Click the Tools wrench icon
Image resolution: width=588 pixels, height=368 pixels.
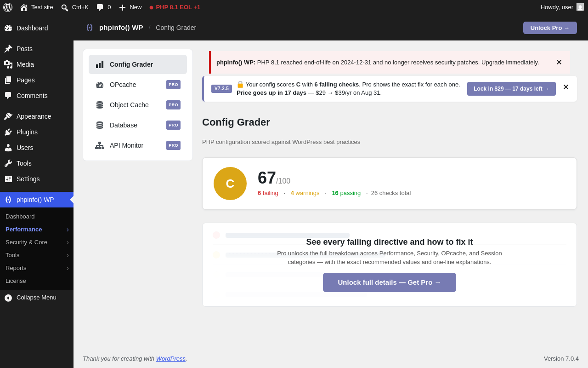click(x=8, y=163)
